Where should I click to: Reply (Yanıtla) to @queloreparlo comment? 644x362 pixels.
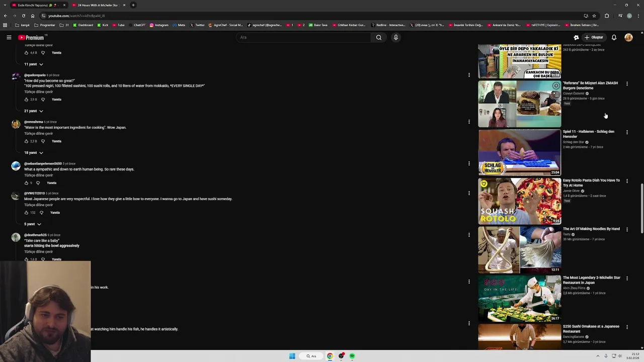(56, 100)
